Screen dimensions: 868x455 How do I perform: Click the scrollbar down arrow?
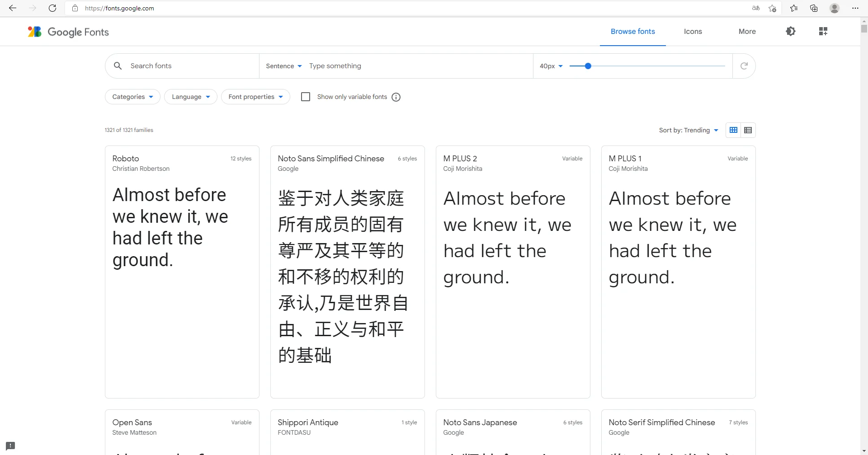(x=864, y=451)
